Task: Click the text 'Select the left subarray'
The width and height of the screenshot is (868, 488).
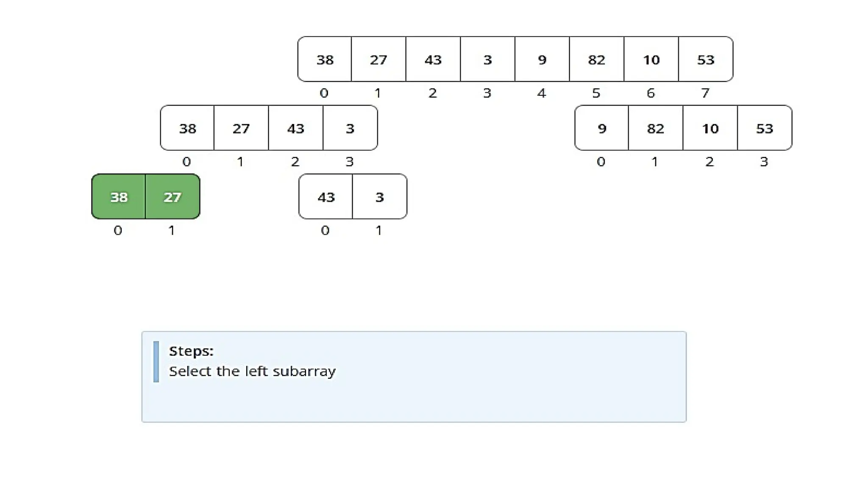Action: pos(252,371)
